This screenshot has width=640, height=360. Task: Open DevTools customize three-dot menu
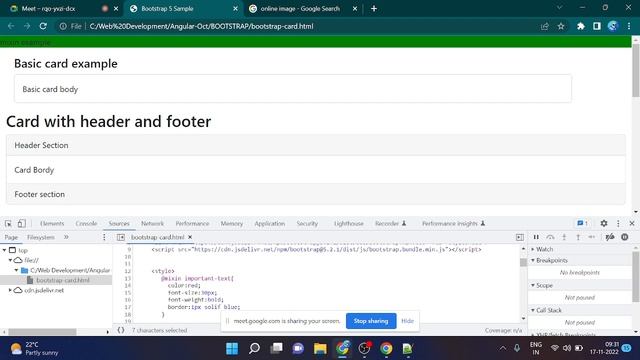pos(618,223)
